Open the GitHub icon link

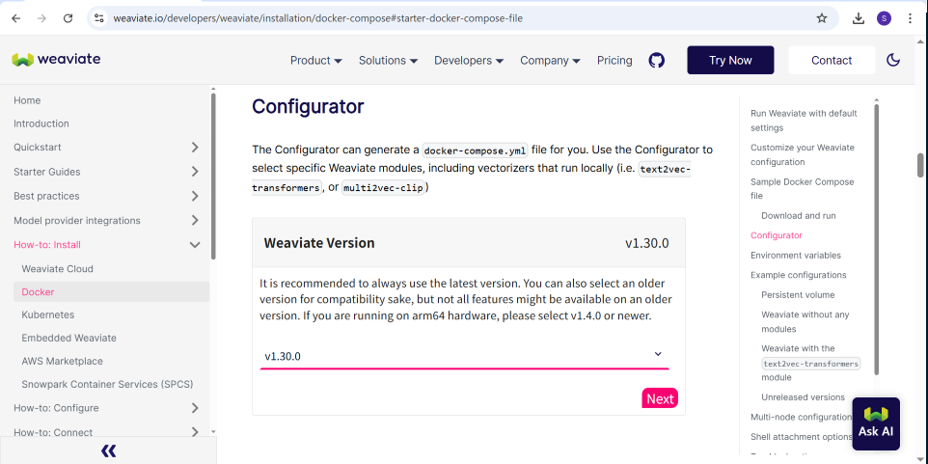(x=656, y=60)
